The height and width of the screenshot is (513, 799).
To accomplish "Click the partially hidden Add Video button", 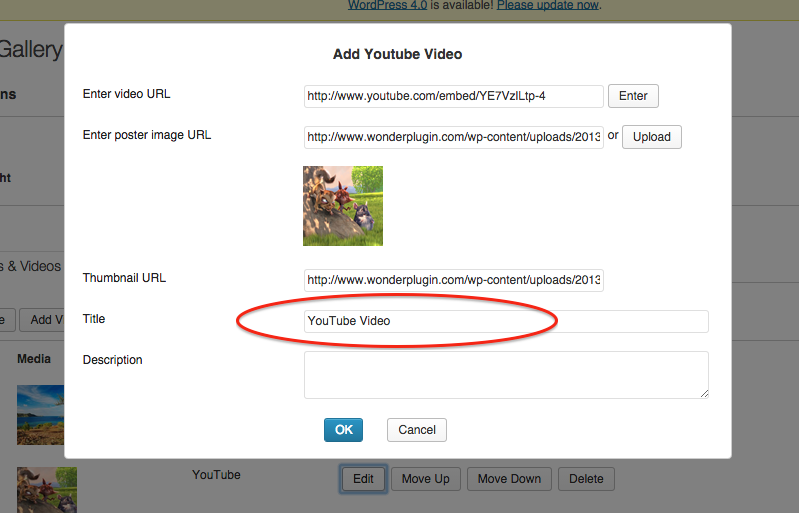I will (x=42, y=320).
